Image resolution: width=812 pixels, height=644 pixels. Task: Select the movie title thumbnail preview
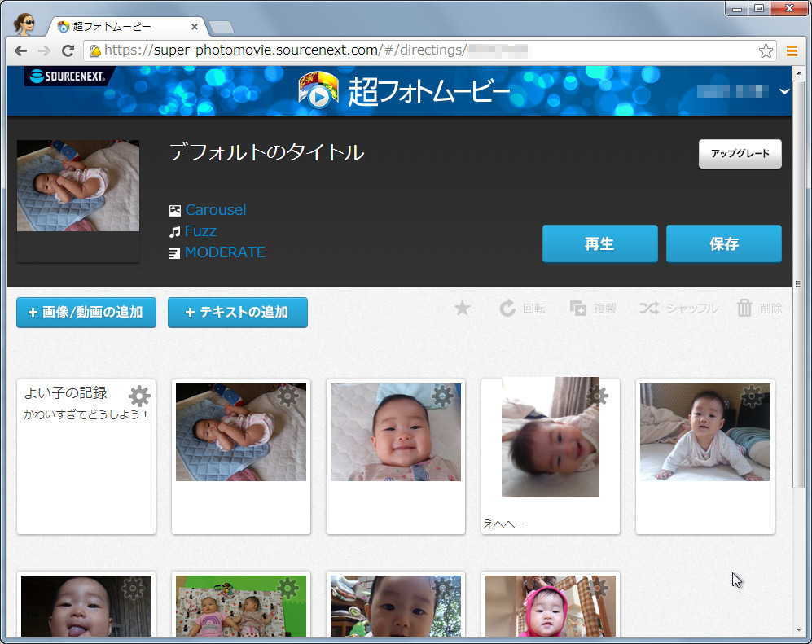(x=77, y=186)
